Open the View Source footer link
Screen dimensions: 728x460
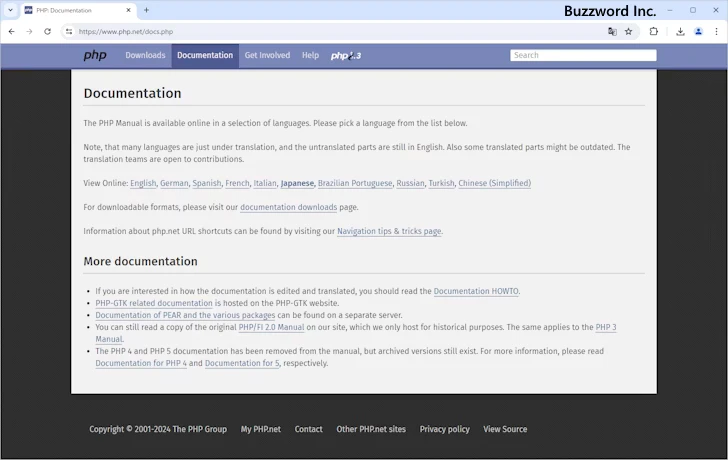505,429
